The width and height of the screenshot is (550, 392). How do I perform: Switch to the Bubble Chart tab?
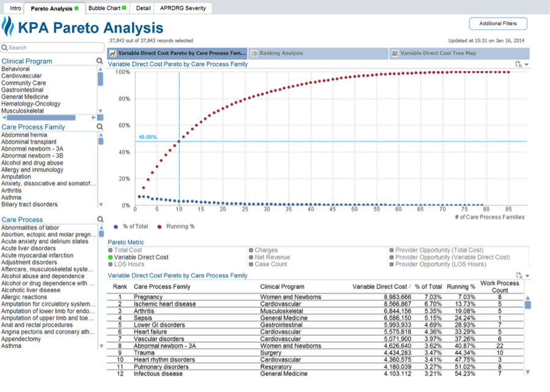click(x=107, y=9)
